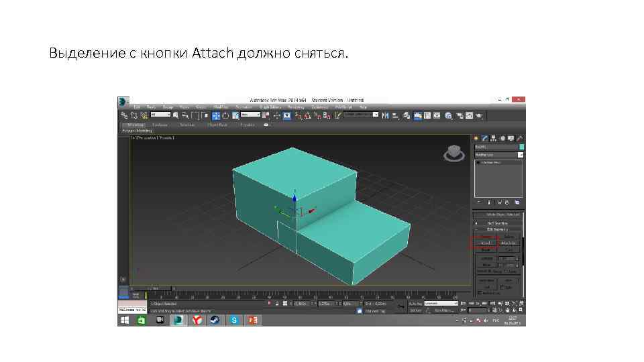Toggle the Percent Snap button
Screen dimensions: 644x362
pos(317,116)
